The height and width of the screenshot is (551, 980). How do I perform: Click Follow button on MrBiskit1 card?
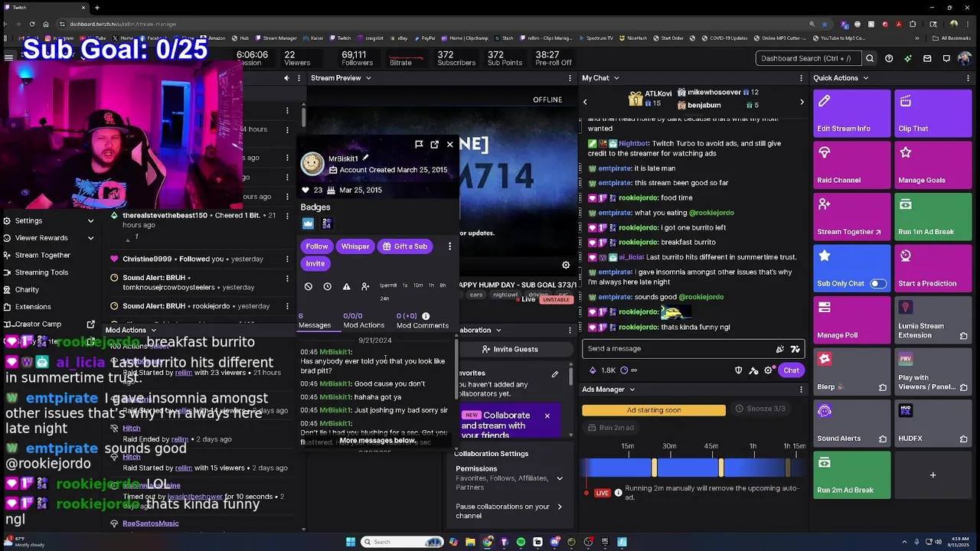click(x=317, y=246)
